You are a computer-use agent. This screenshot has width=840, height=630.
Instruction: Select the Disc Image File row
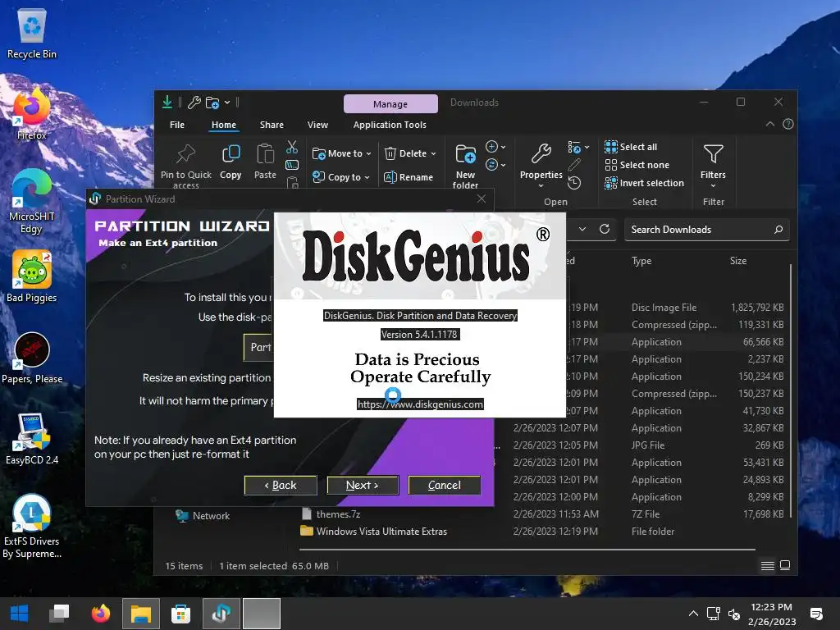point(664,308)
